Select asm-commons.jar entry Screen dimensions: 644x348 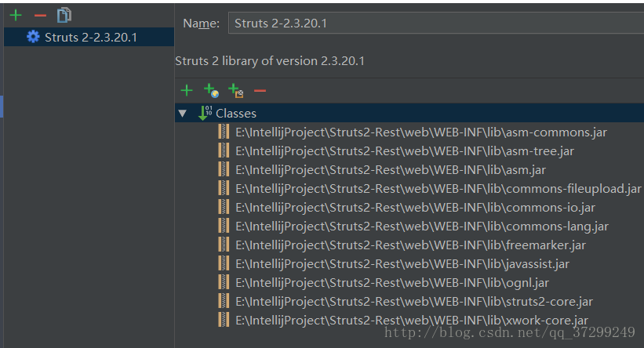click(421, 132)
